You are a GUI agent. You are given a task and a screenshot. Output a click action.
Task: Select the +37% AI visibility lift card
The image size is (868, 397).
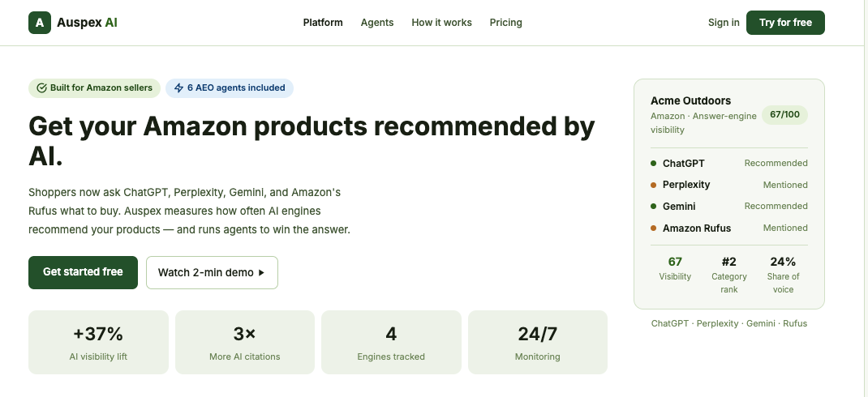click(98, 342)
